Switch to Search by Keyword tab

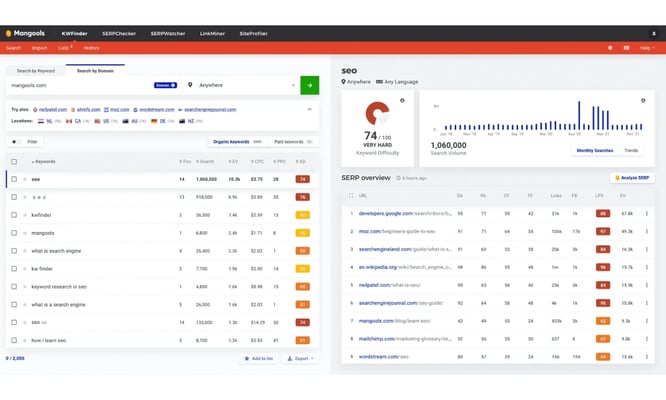(x=36, y=71)
